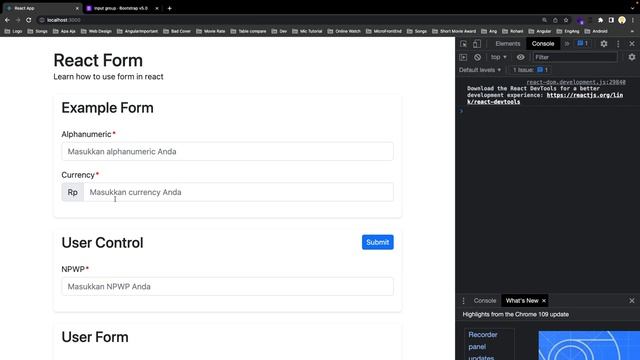Screen dimensions: 640x360
Task: Click the issues badge in DevTools top bar
Action: click(582, 43)
